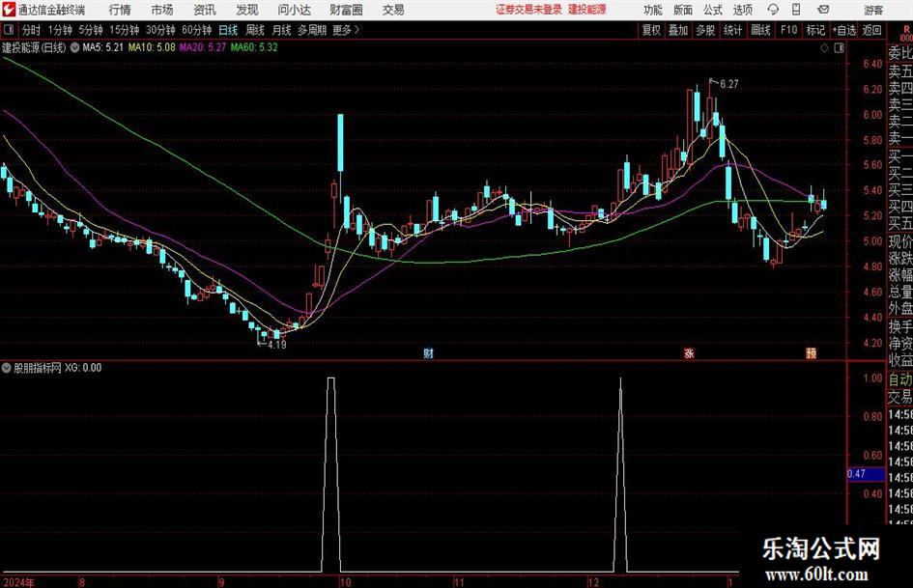Expand the 股朋指标网 sub-indicator dropdown
The image size is (913, 588).
tap(7, 368)
